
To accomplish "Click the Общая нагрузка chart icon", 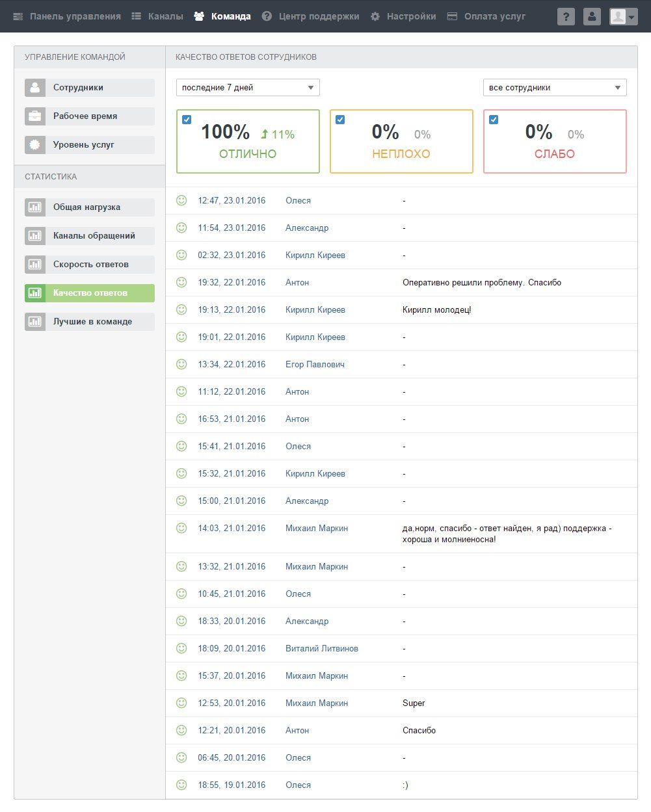I will [x=35, y=207].
